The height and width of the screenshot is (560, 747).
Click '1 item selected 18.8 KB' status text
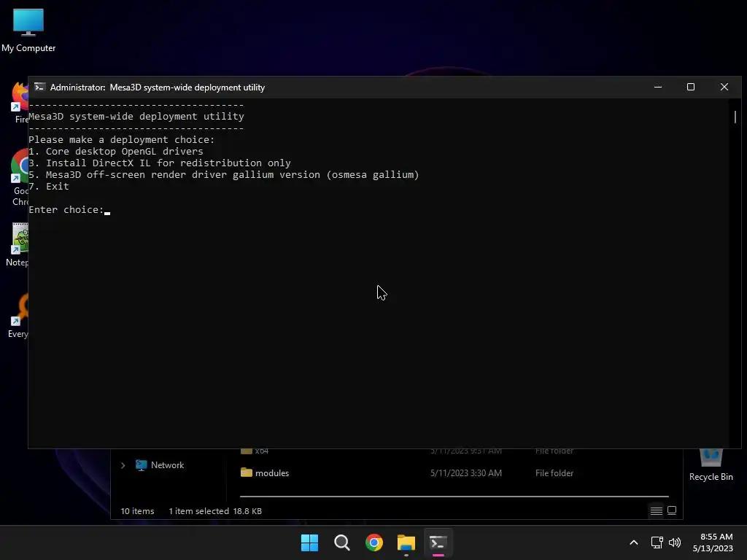pyautogui.click(x=215, y=511)
